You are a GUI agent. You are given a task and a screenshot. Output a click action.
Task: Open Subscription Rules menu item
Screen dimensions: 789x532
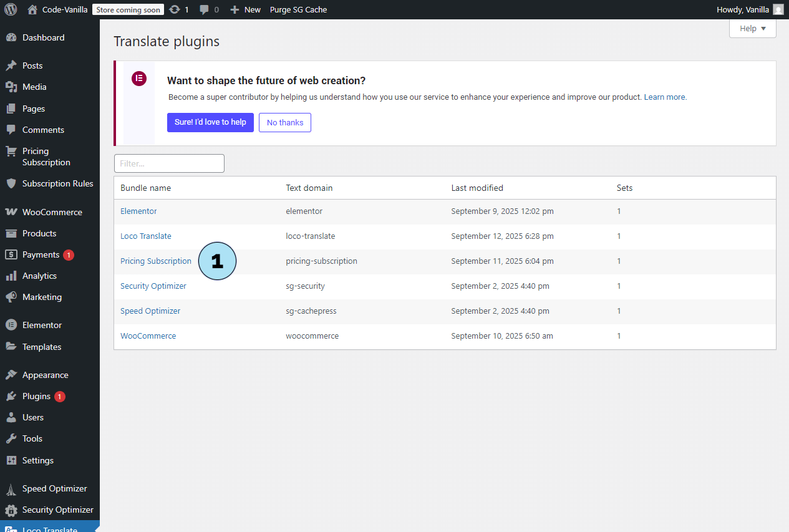pyautogui.click(x=57, y=183)
